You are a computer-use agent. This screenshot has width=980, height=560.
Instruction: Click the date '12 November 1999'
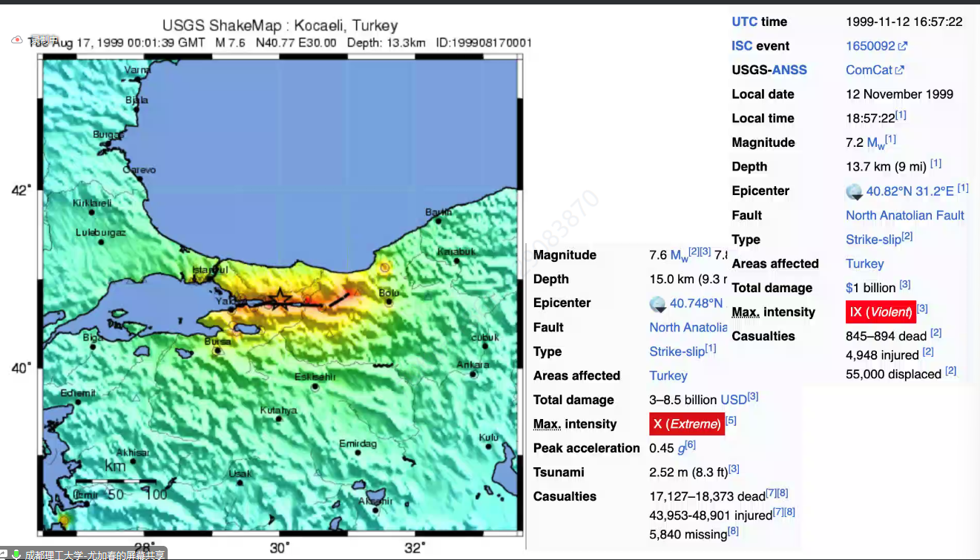900,94
